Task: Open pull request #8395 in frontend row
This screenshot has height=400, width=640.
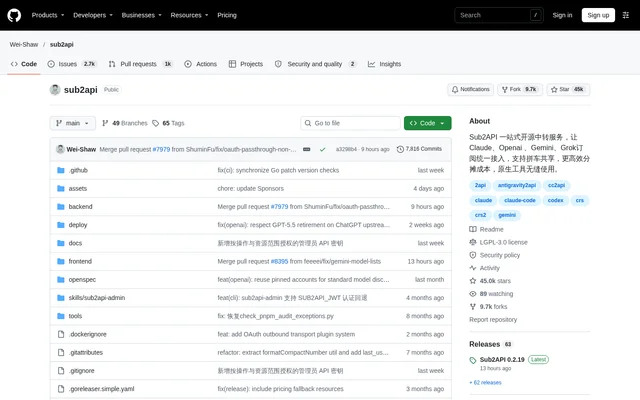Action: [279, 261]
